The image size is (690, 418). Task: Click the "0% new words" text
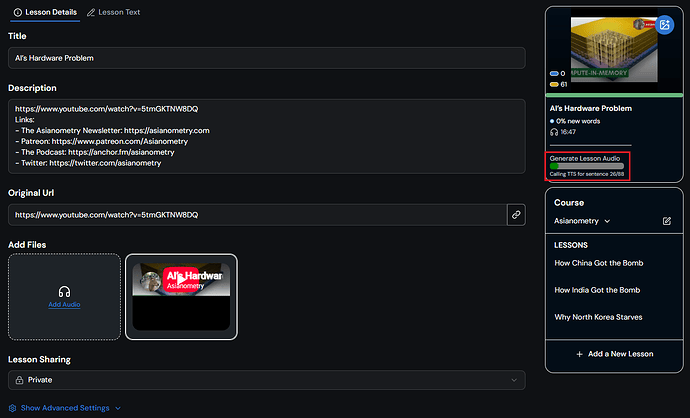tap(578, 121)
